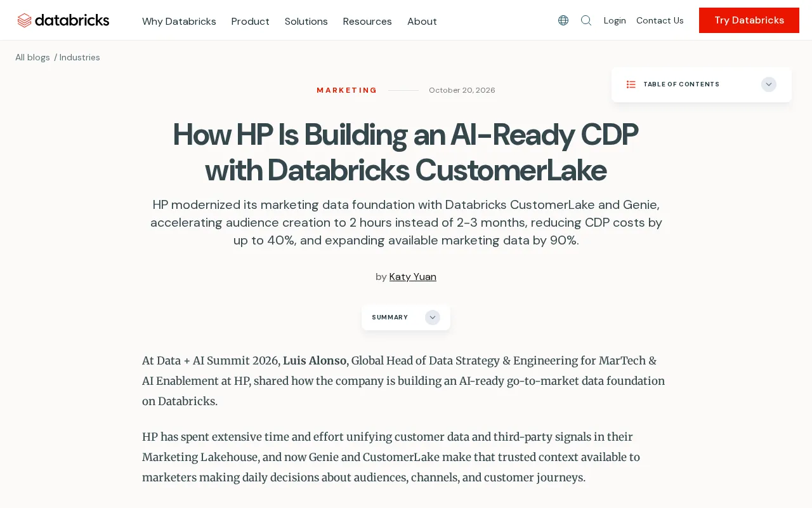This screenshot has width=812, height=508.
Task: Click the SUMMARY label text
Action: (390, 317)
